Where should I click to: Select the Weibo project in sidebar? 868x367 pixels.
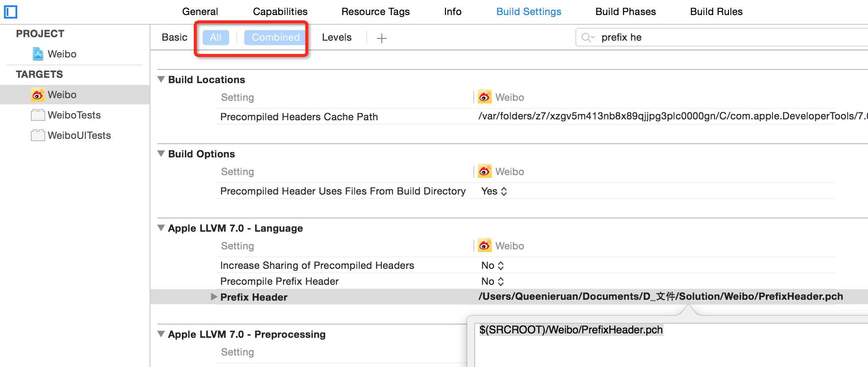(62, 54)
